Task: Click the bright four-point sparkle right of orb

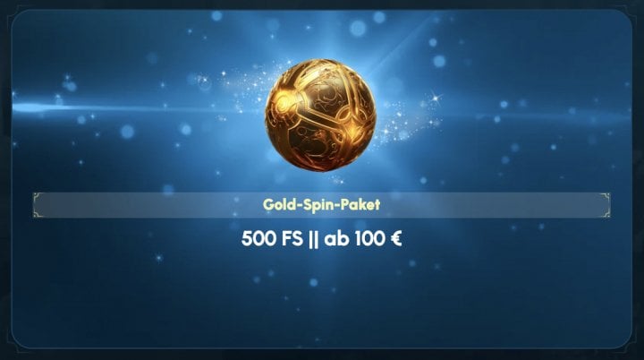Action: click(436, 99)
